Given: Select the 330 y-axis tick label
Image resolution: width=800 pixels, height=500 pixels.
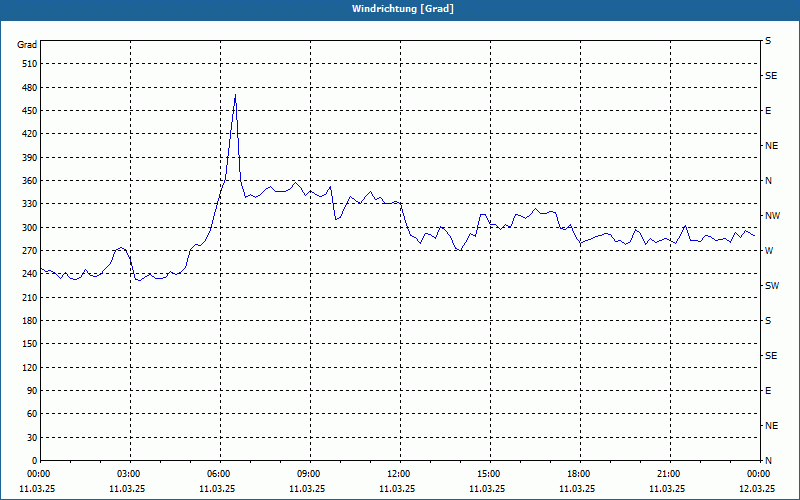Looking at the screenshot, I should pyautogui.click(x=30, y=204).
